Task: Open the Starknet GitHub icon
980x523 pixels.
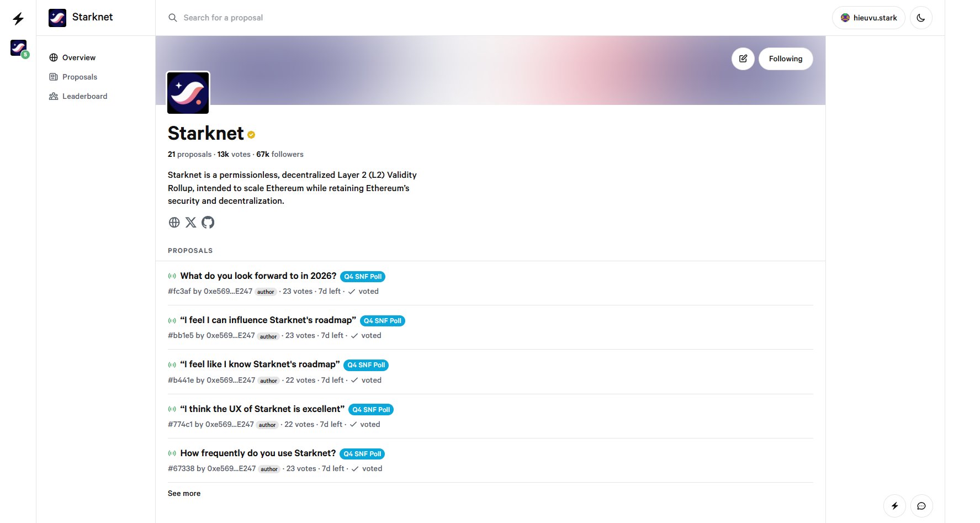Action: [x=208, y=222]
